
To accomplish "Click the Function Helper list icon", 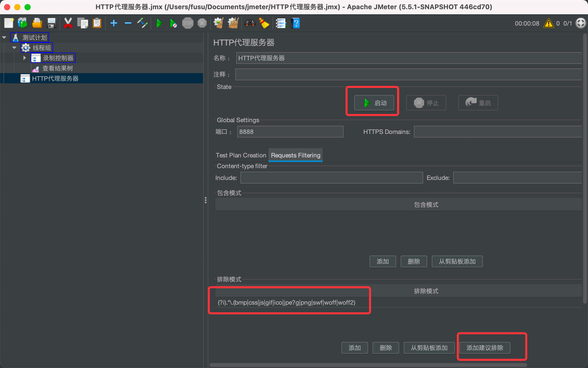I will [281, 23].
